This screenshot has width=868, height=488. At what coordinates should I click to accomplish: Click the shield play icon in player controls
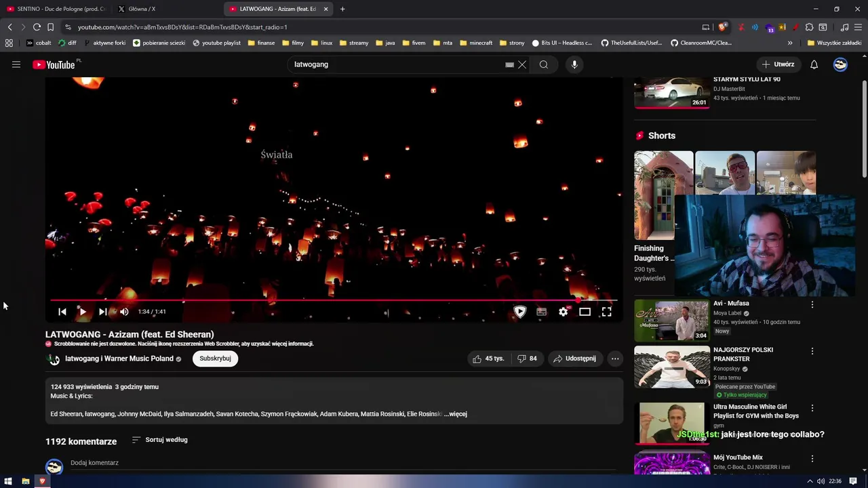[x=520, y=312]
